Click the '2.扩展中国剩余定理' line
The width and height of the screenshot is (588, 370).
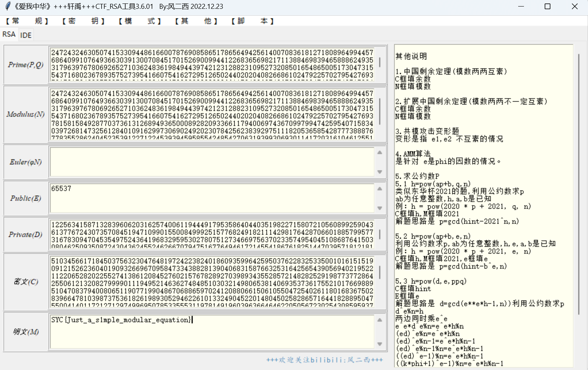point(471,101)
